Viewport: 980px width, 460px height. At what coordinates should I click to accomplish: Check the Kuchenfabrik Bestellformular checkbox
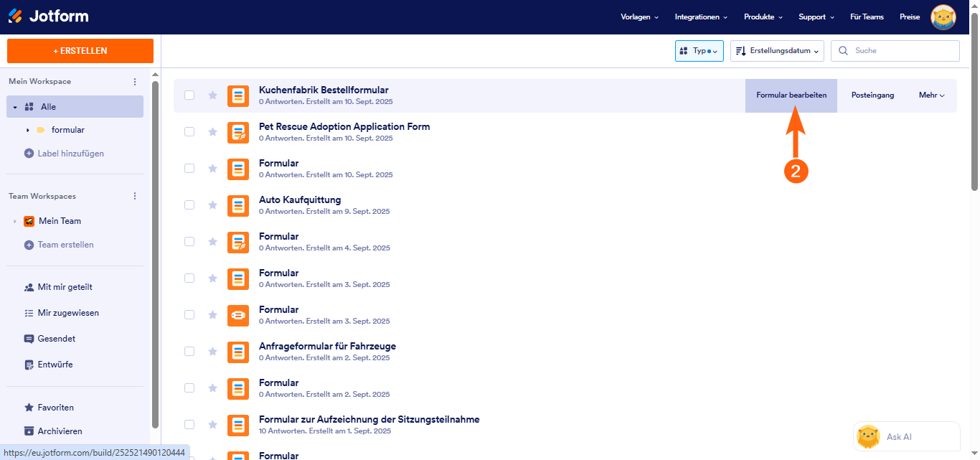189,95
